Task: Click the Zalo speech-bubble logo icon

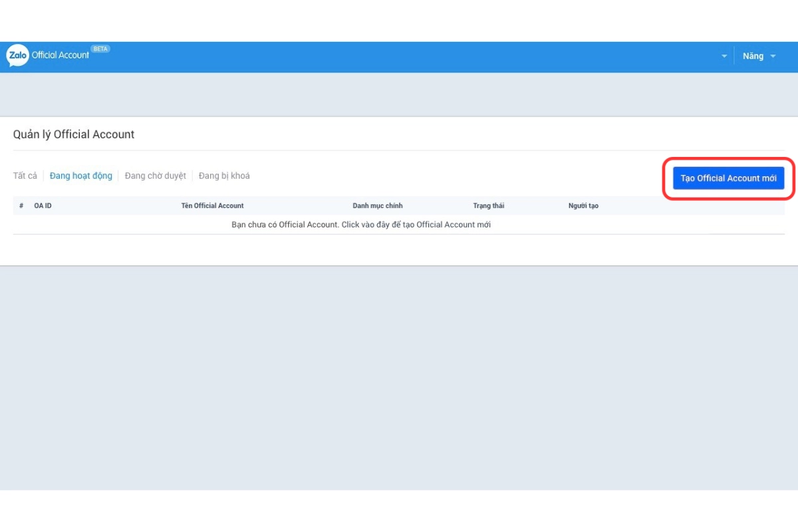Action: pyautogui.click(x=17, y=56)
